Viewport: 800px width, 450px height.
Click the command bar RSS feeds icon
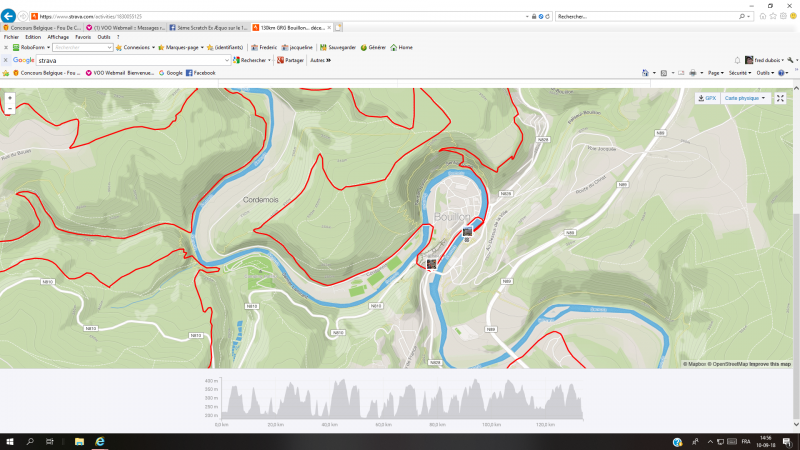click(664, 73)
